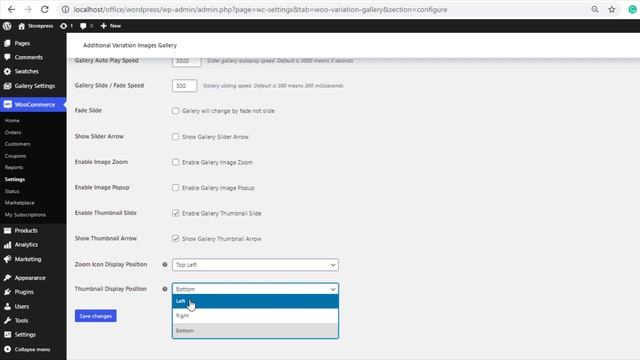Choose Bottom in the thumbnail position list
The height and width of the screenshot is (360, 640).
pyautogui.click(x=255, y=331)
